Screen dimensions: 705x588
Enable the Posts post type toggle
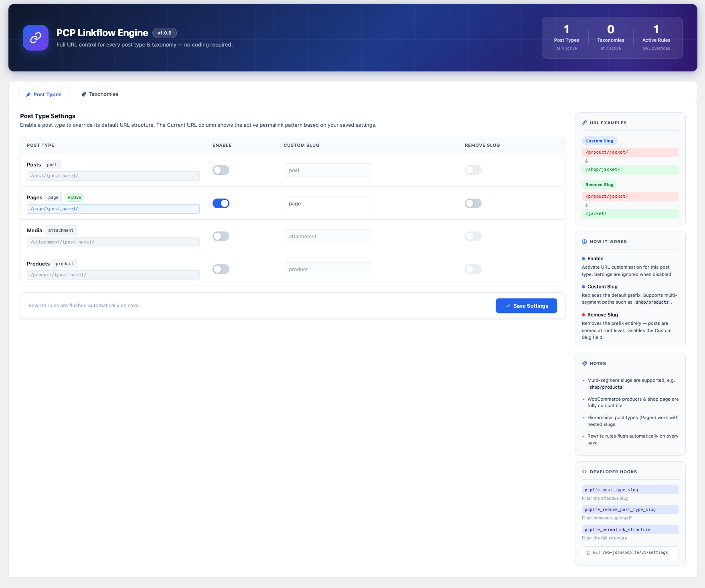(221, 170)
